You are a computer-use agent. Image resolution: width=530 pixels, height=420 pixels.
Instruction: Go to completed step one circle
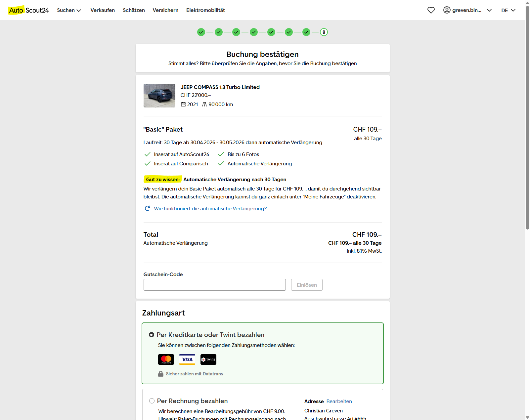coord(201,32)
